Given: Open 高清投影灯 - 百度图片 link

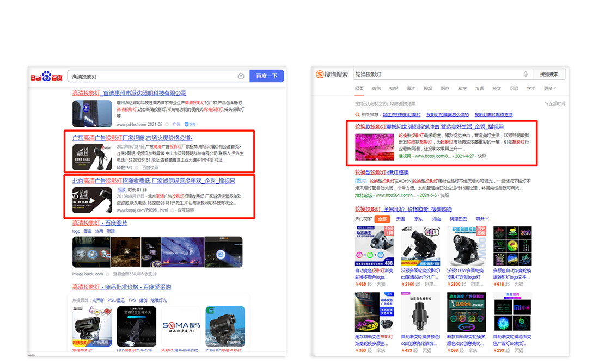Looking at the screenshot, I should [100, 223].
